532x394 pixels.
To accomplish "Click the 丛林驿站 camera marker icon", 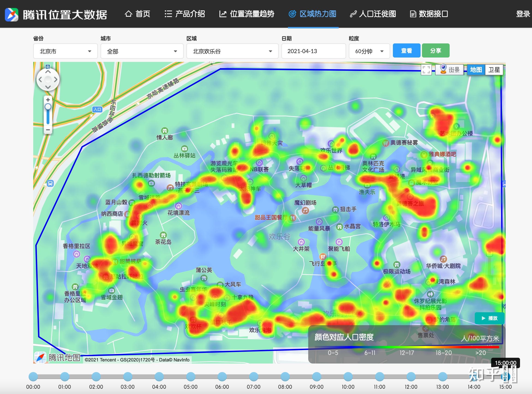I will click(x=184, y=149).
